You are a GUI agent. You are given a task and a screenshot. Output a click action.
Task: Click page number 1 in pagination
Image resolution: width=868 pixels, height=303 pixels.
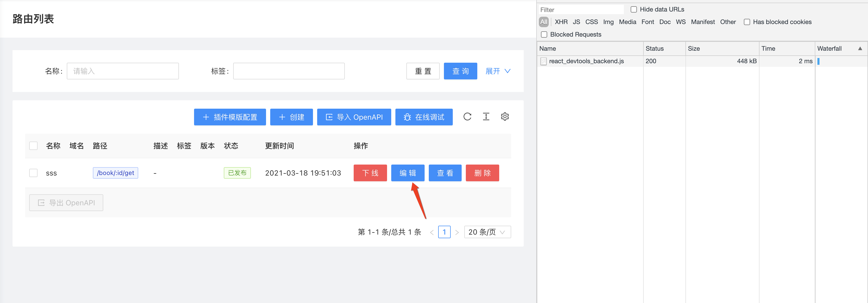click(444, 232)
